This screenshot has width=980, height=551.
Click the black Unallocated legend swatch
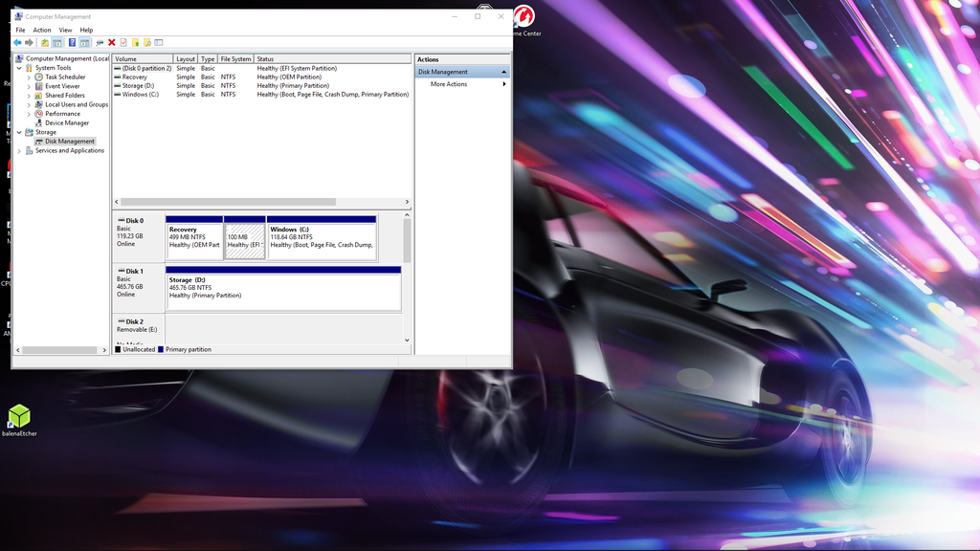(118, 350)
